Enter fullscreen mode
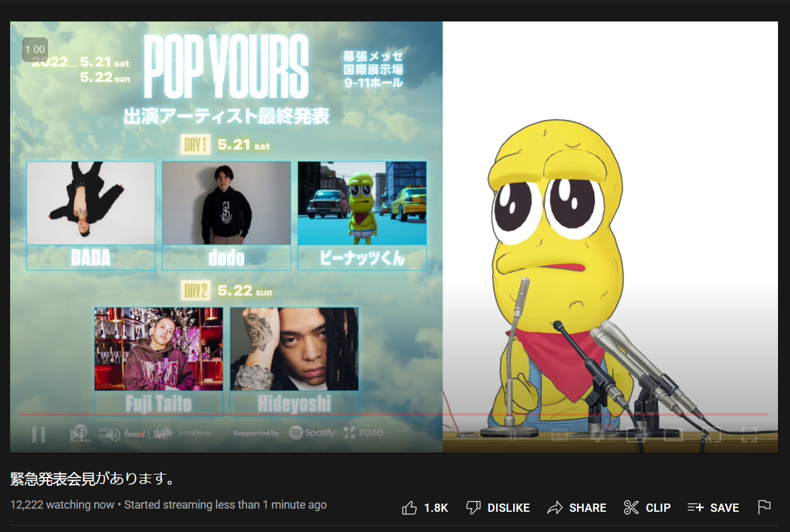 [x=749, y=434]
